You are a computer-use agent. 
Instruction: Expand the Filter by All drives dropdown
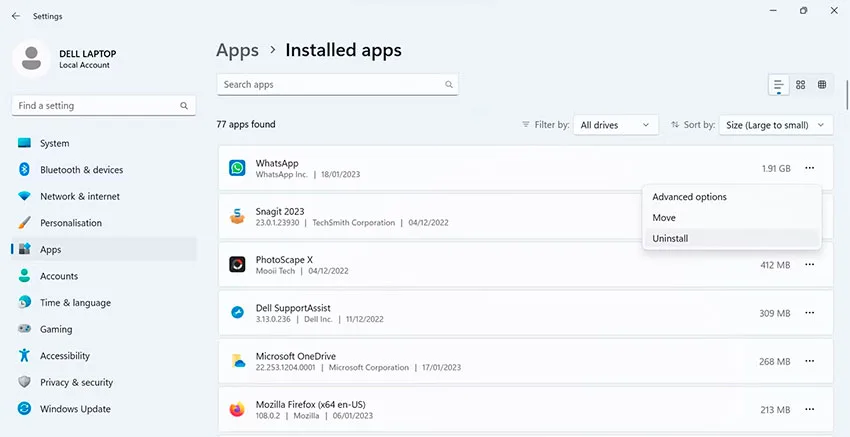[x=615, y=125]
